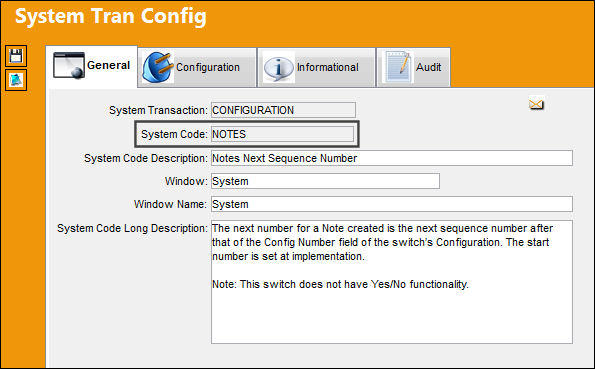
Task: Click the Audit tab notepad icon
Action: click(398, 67)
